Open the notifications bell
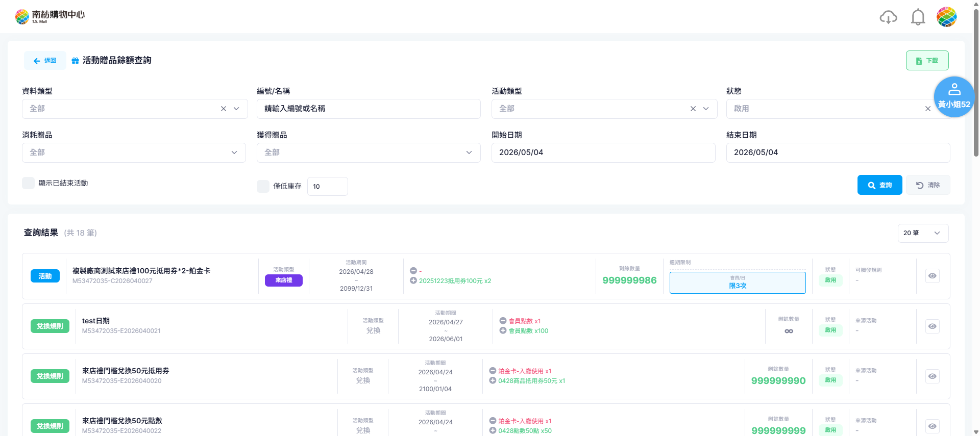 pyautogui.click(x=918, y=17)
